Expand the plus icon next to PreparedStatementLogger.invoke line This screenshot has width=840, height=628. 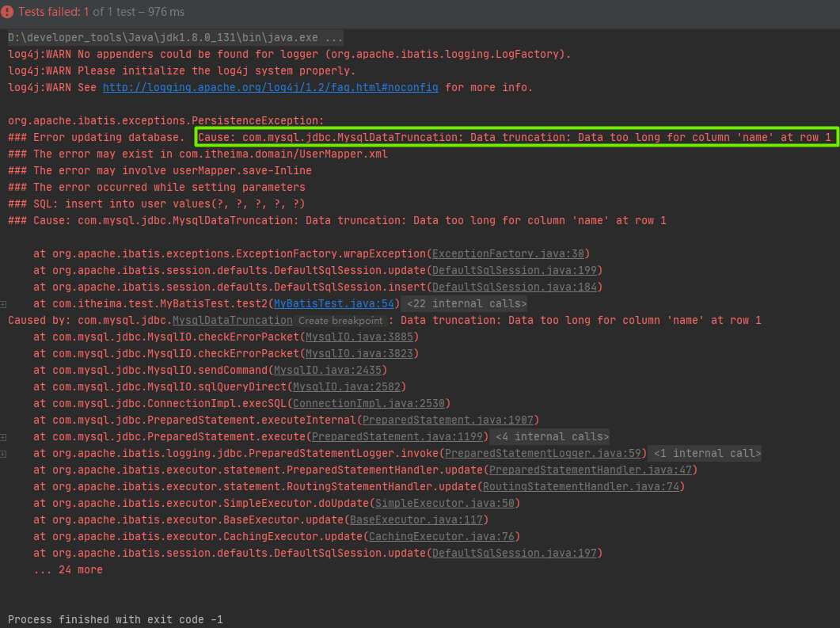point(5,453)
